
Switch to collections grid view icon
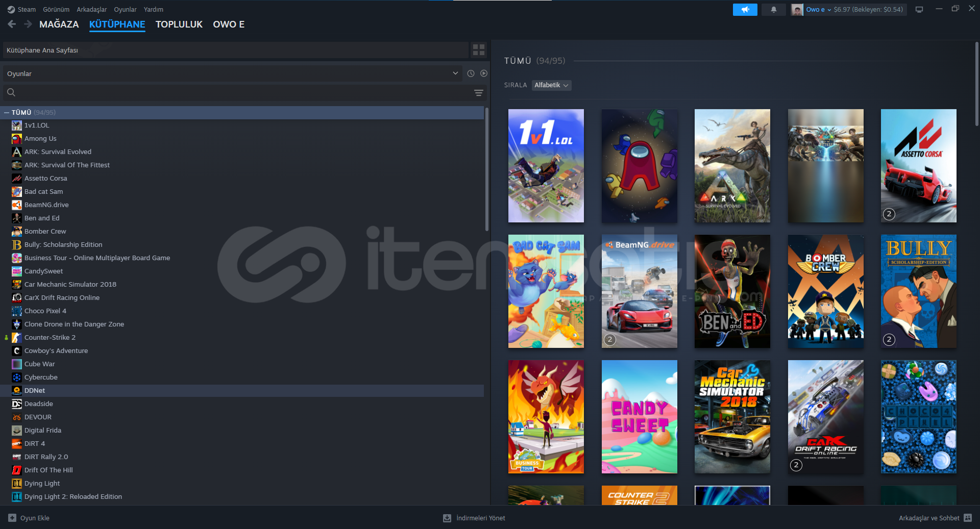(x=478, y=50)
